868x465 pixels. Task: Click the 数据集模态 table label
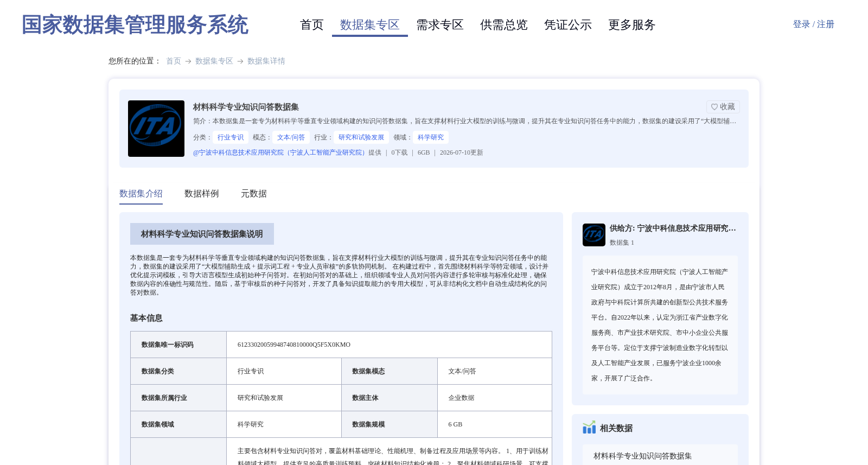(368, 371)
